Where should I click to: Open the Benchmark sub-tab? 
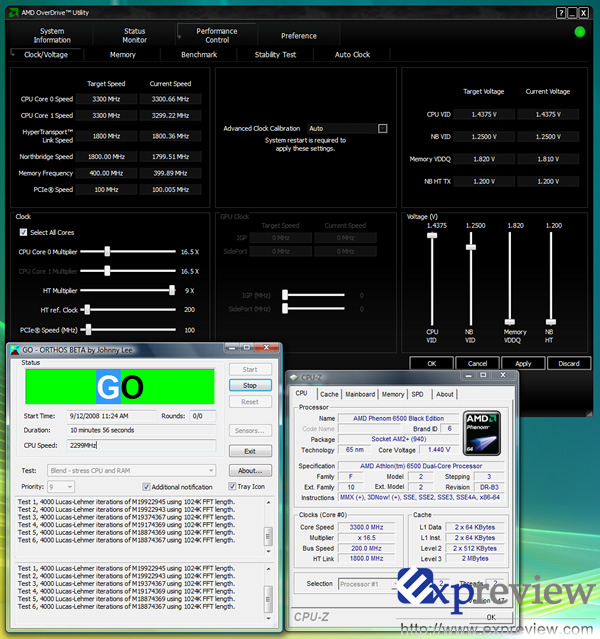click(199, 55)
